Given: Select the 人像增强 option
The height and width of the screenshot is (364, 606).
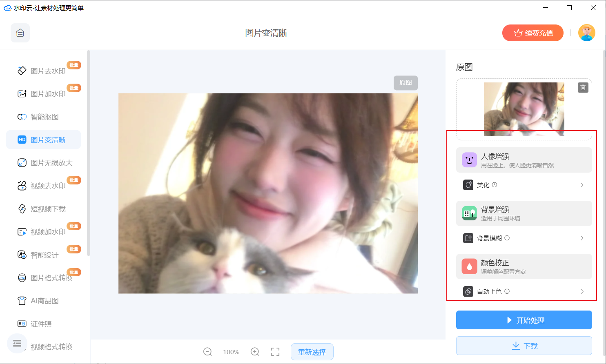Looking at the screenshot, I should point(524,160).
